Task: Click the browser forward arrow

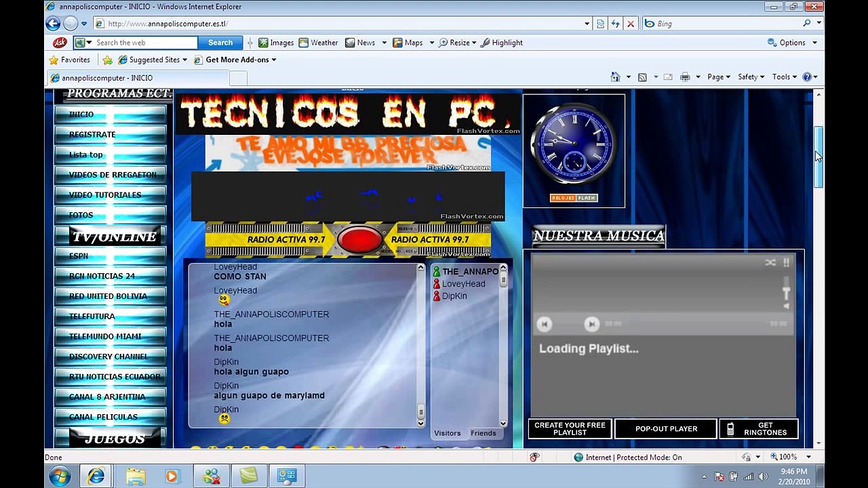Action: [x=71, y=24]
